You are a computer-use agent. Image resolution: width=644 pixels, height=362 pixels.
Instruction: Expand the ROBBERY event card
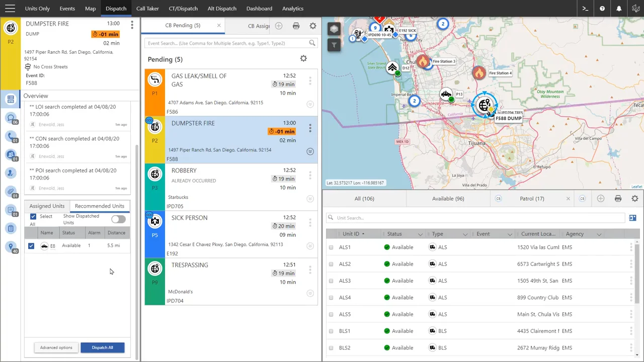(310, 199)
